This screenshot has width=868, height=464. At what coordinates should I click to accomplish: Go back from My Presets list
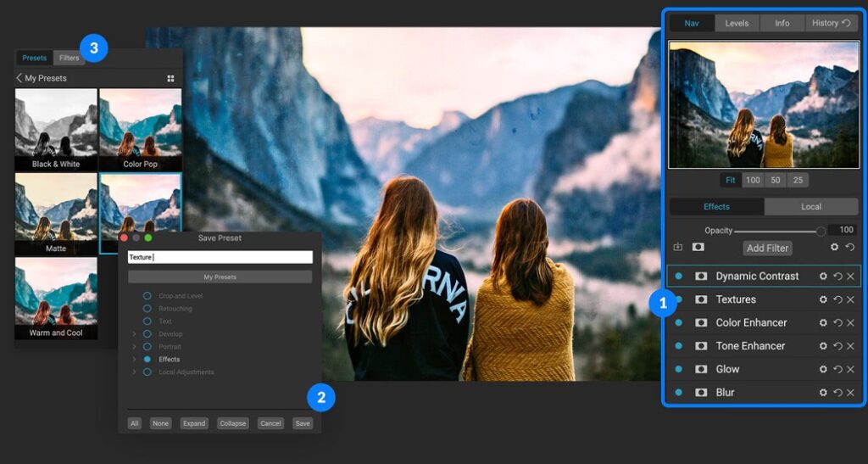tap(19, 78)
